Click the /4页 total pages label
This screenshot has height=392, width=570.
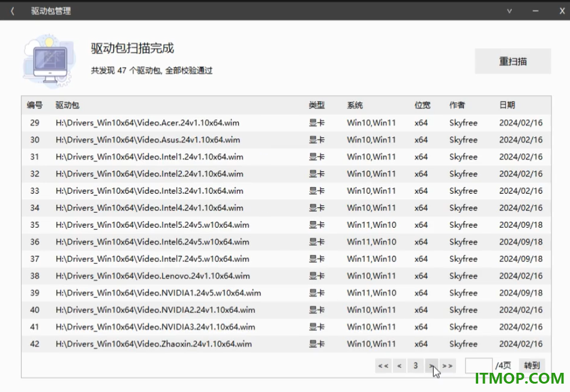503,366
